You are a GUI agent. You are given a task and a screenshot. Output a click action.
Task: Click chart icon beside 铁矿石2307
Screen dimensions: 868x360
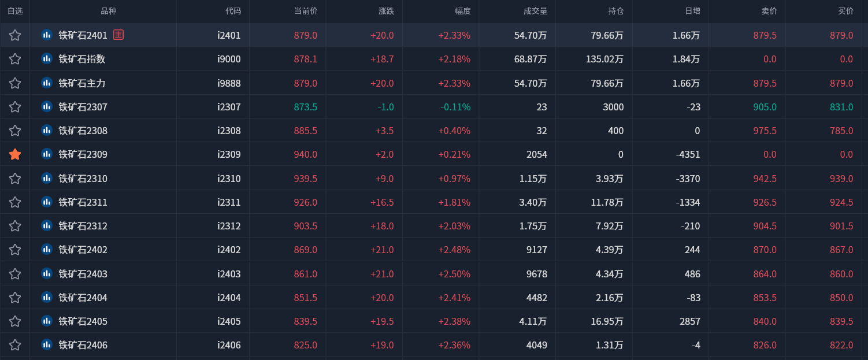[47, 106]
